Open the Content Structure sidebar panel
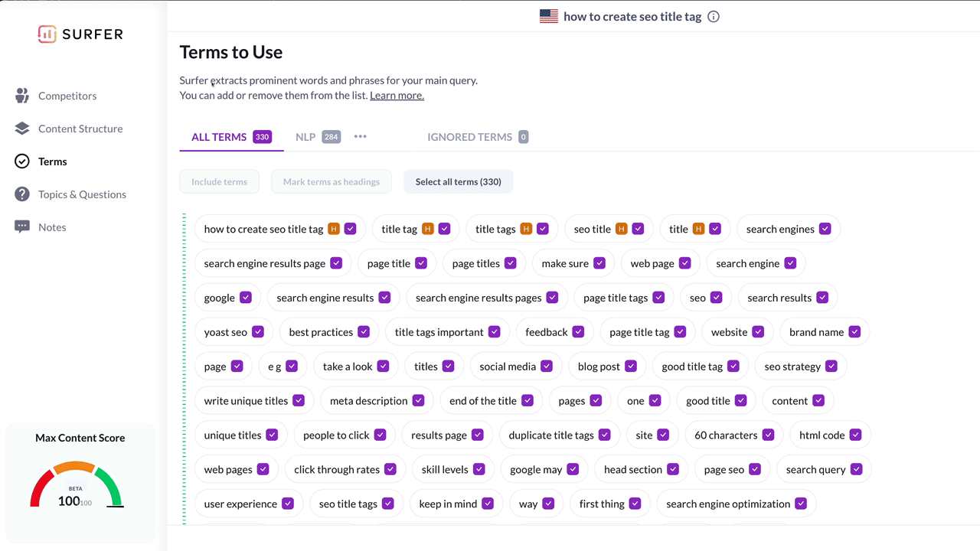980x551 pixels. 80,129
